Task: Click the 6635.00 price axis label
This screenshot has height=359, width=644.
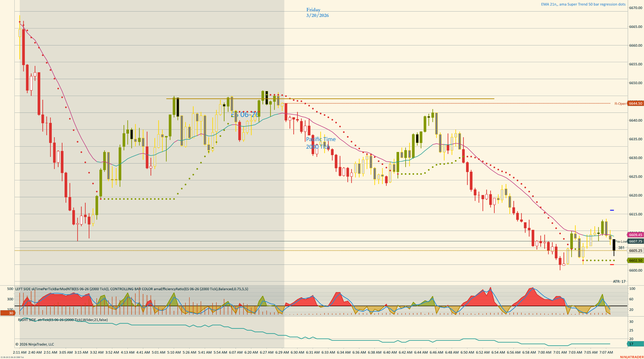Action: (x=636, y=139)
